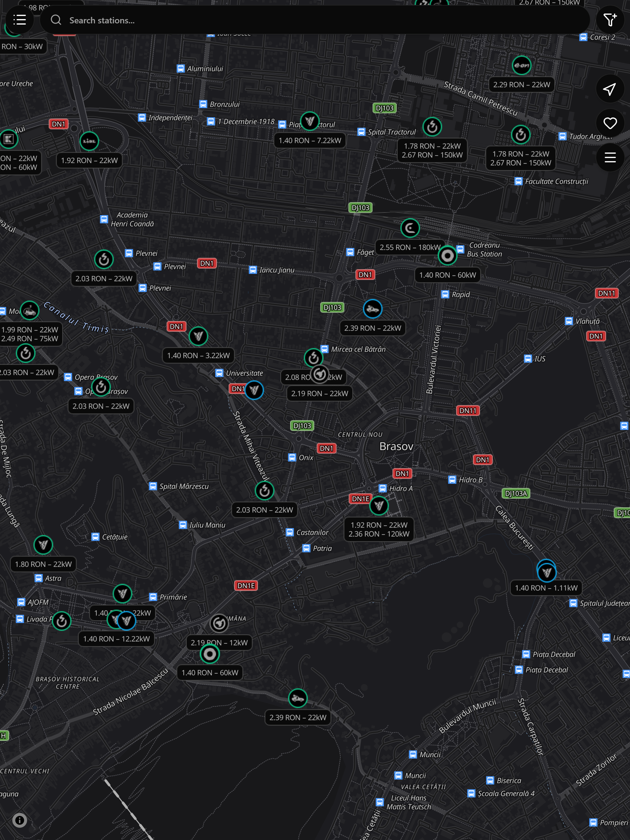Image resolution: width=630 pixels, height=840 pixels.
Task: Open 1.40 RON – 60kW Codreanu label
Action: pyautogui.click(x=447, y=275)
